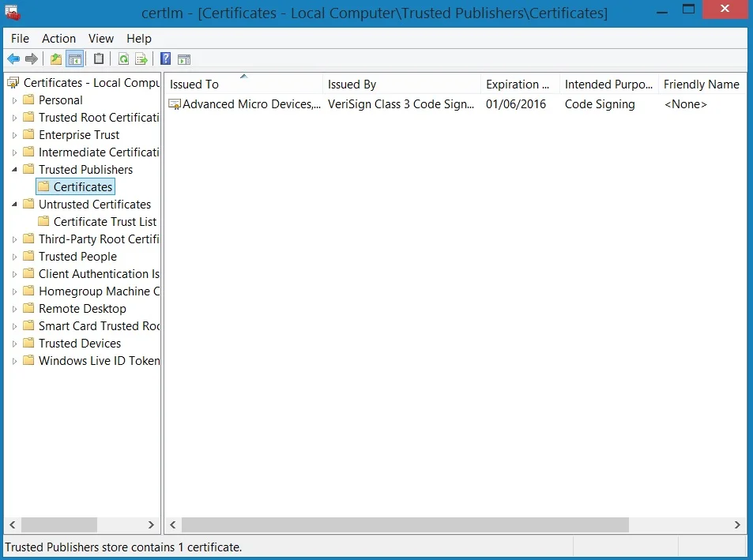Expand the Trusted Devices node
Viewport: 753px width, 560px height.
point(14,344)
